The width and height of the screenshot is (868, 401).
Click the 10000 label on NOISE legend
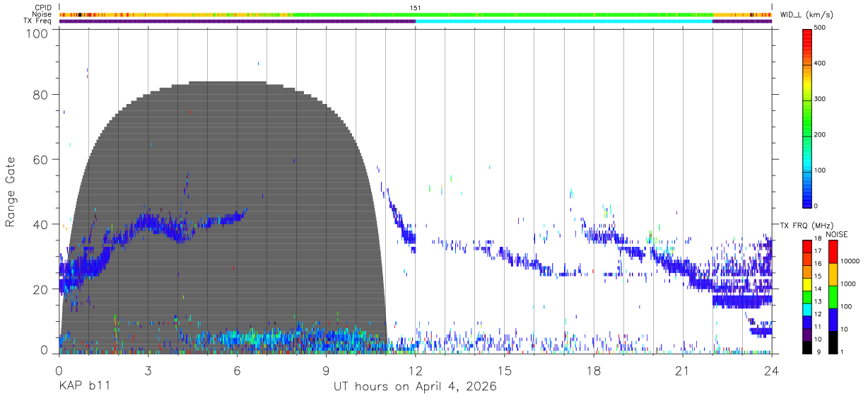click(851, 261)
